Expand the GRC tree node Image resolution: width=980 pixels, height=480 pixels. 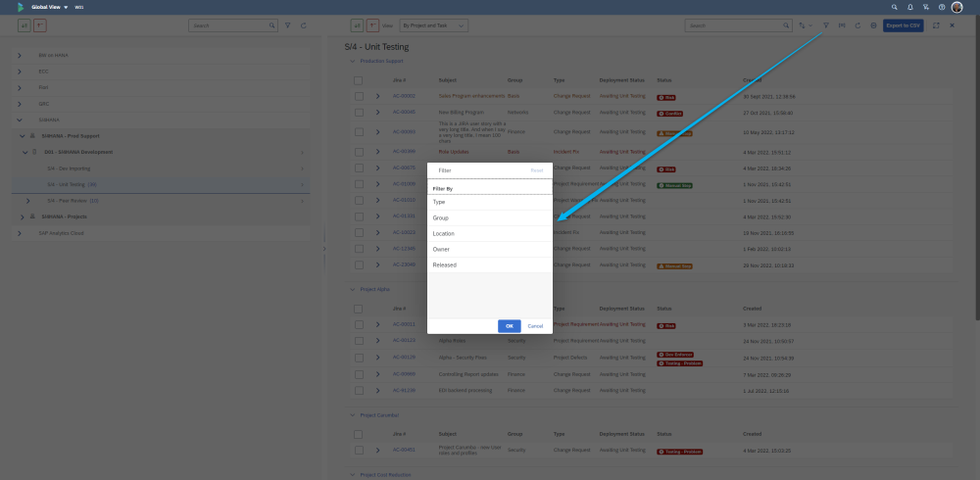[20, 105]
